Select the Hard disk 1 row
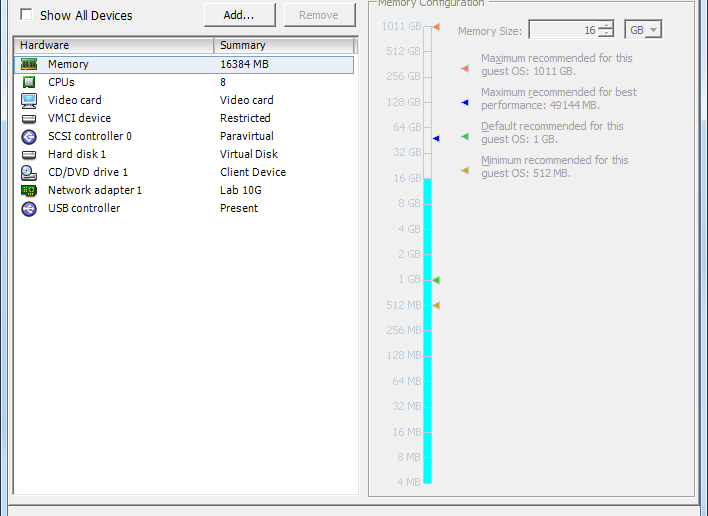 184,154
